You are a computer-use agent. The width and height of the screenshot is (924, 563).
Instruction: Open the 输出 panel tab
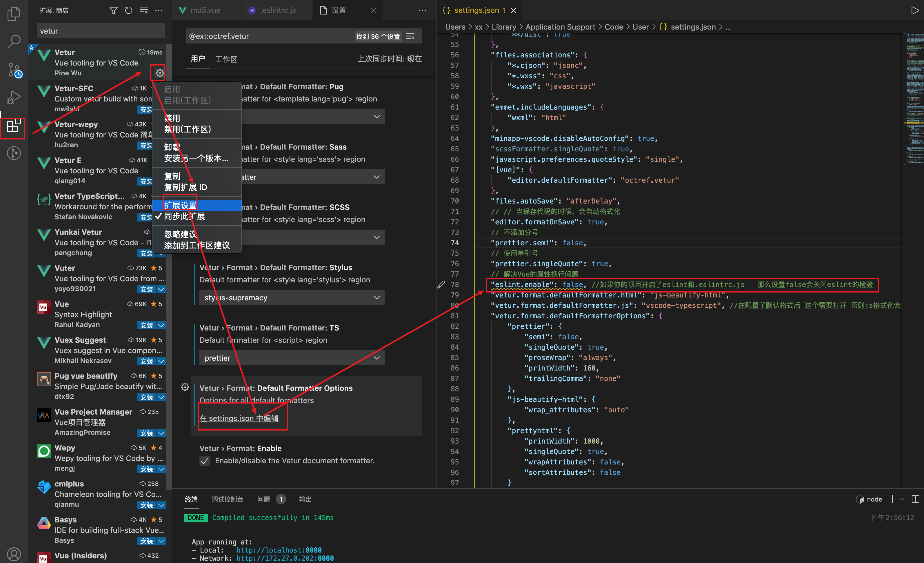click(305, 499)
